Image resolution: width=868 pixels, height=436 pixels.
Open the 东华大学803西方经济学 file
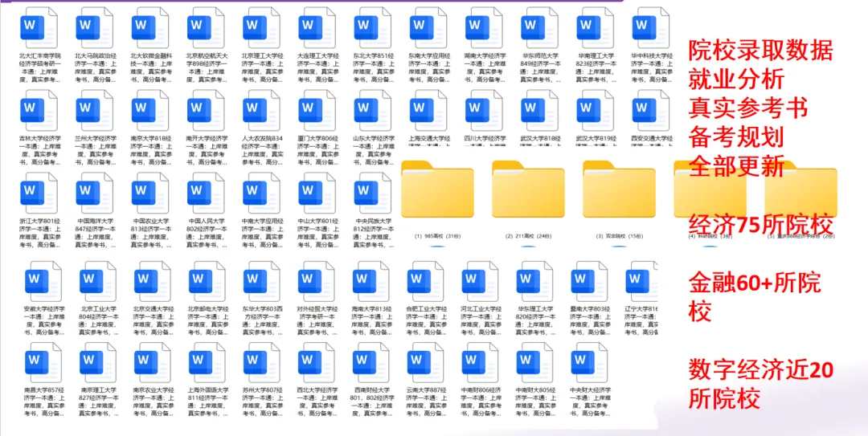(262, 281)
